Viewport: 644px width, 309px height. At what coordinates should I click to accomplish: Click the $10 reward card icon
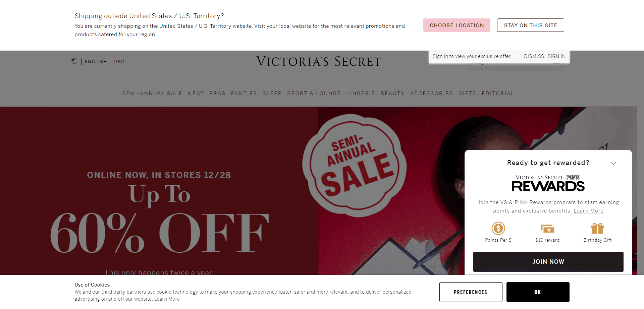pos(547,229)
